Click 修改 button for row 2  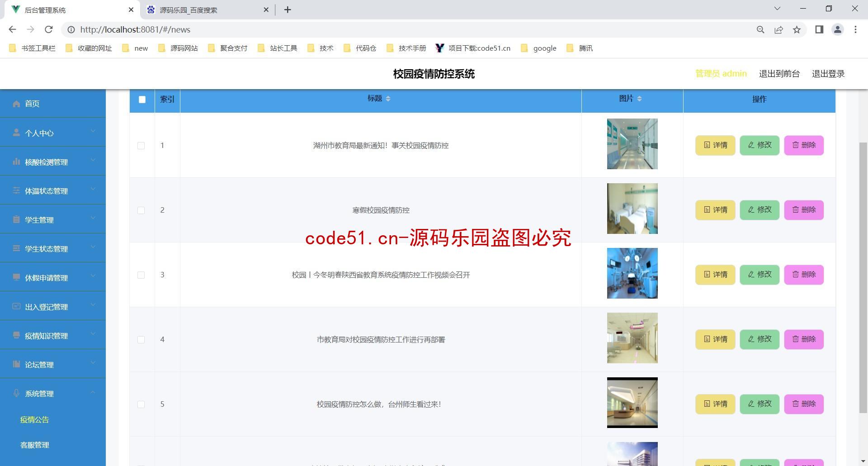click(x=759, y=210)
